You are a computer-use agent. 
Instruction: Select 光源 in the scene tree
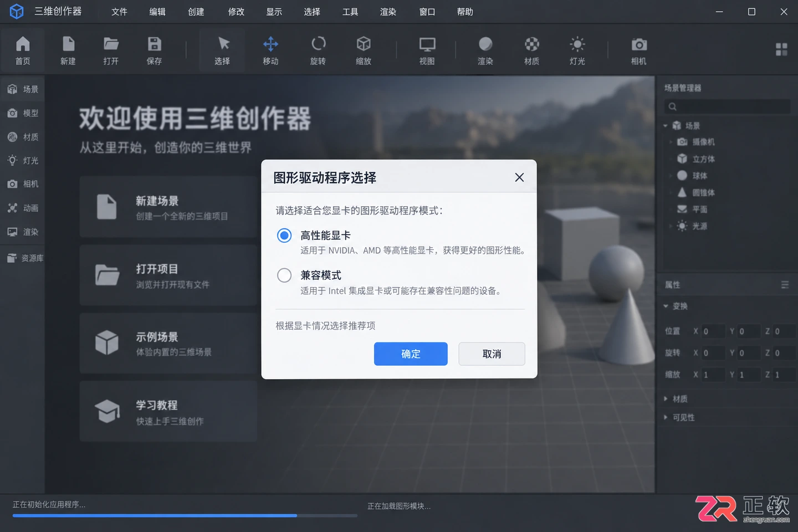tap(693, 226)
